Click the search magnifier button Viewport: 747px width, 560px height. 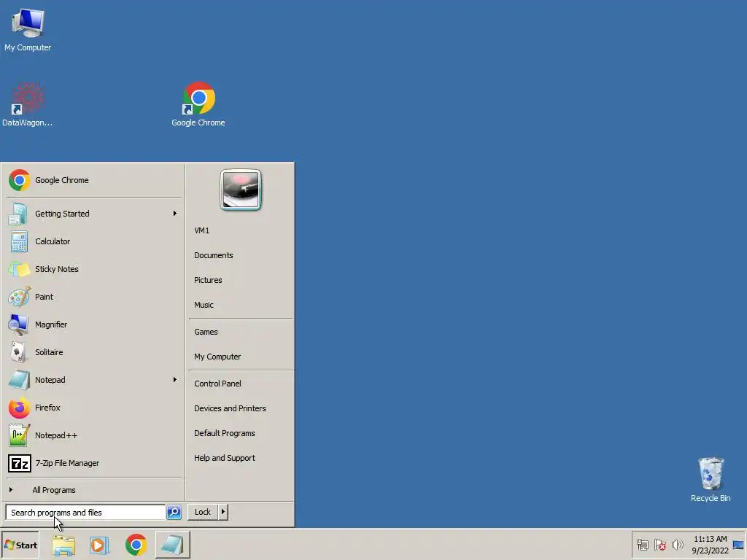click(x=174, y=513)
